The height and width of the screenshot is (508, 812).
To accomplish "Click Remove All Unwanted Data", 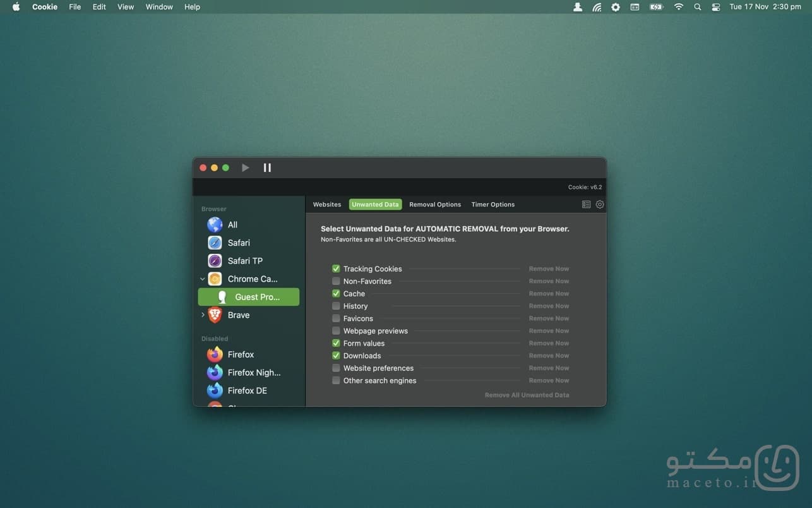I will coord(527,395).
